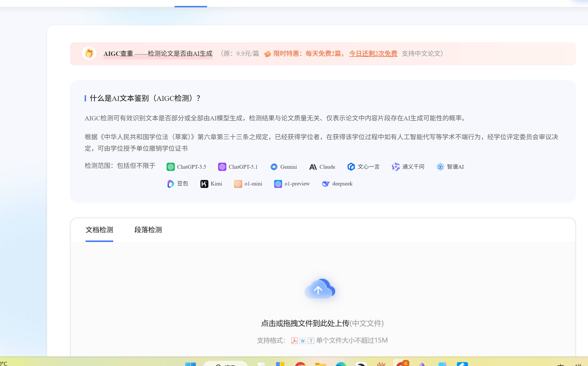Click the paragraph starting 根据《中华人民共和国学位法

[x=321, y=143]
